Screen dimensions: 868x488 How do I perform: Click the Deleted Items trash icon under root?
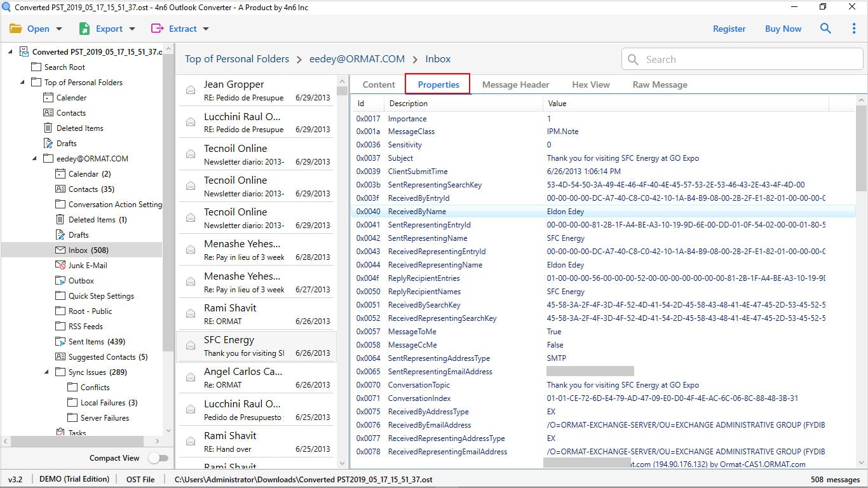48,128
